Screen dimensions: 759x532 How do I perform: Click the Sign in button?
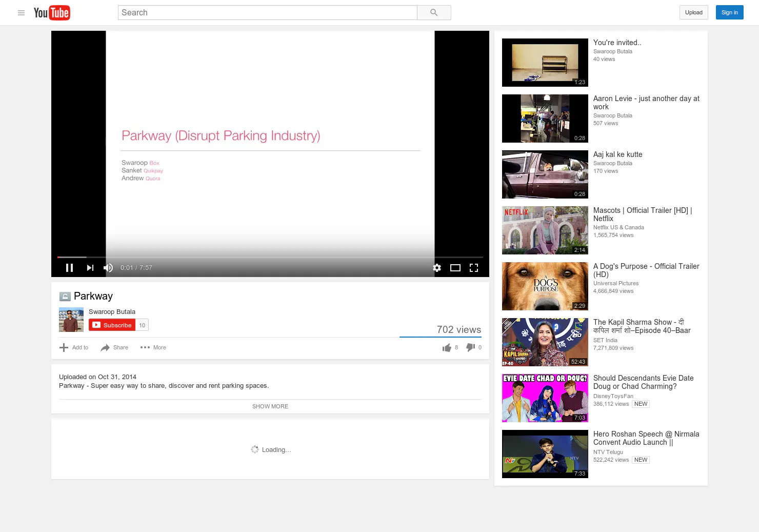(x=729, y=13)
